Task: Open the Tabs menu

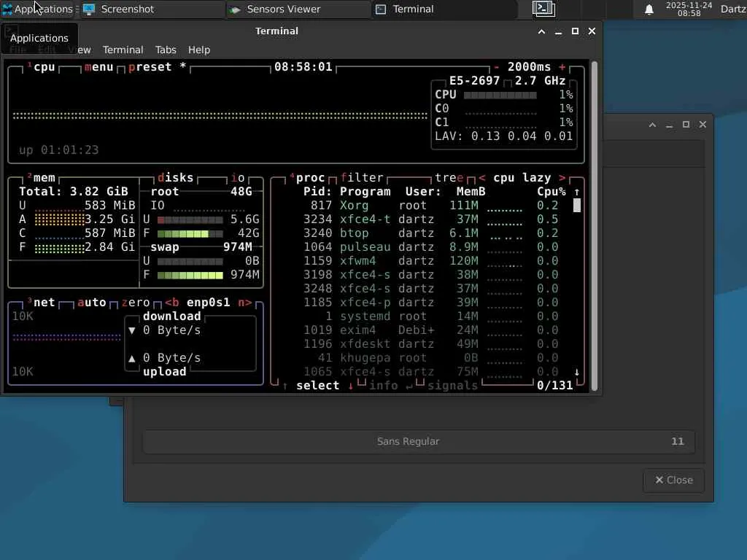Action: [x=166, y=50]
